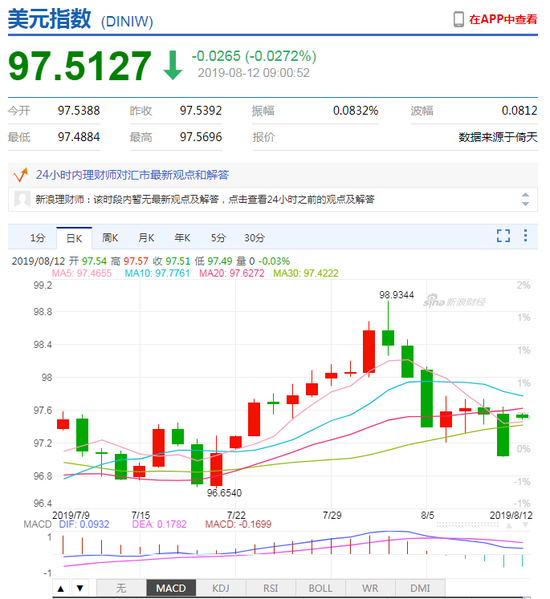Click the 最低 value 97.4884

79,137
